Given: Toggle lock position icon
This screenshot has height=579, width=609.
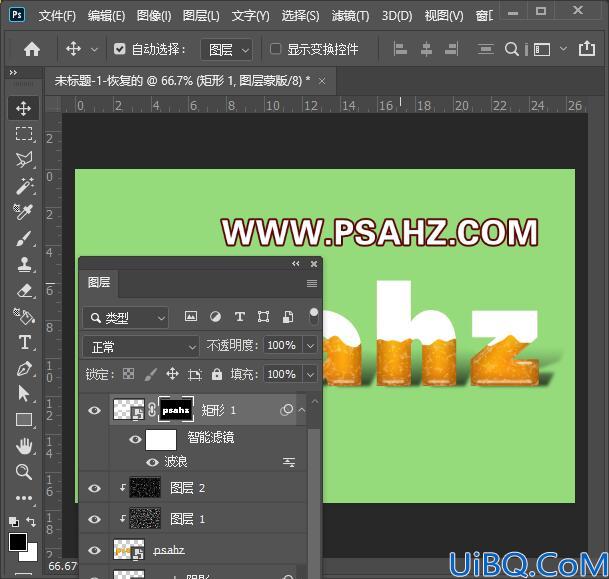Looking at the screenshot, I should click(172, 374).
